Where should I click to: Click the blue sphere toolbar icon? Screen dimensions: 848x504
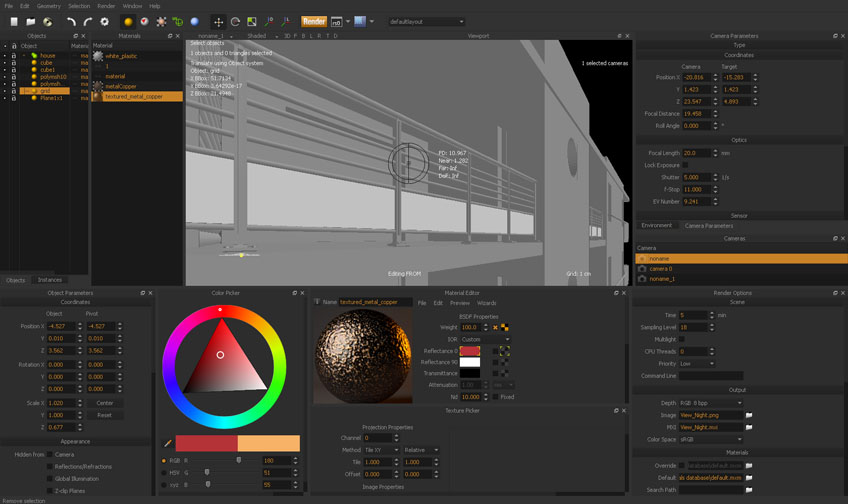tap(194, 21)
